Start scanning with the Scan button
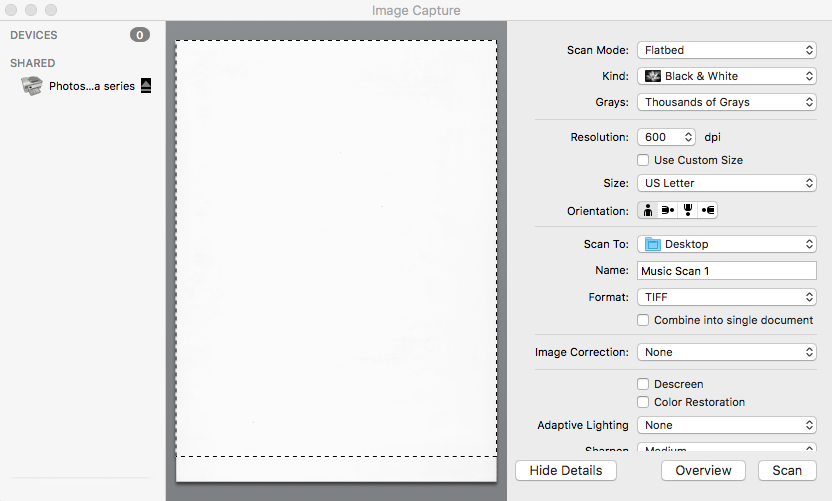 pyautogui.click(x=787, y=470)
